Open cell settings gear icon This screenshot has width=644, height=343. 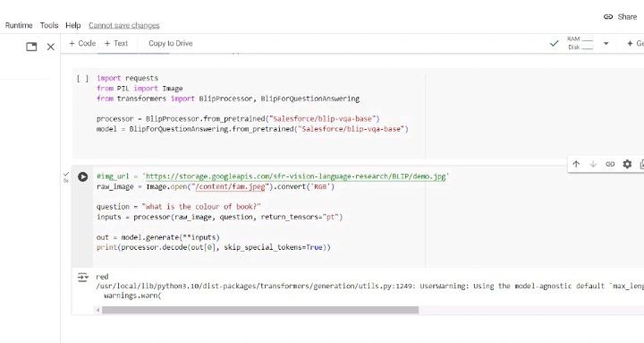pos(627,164)
